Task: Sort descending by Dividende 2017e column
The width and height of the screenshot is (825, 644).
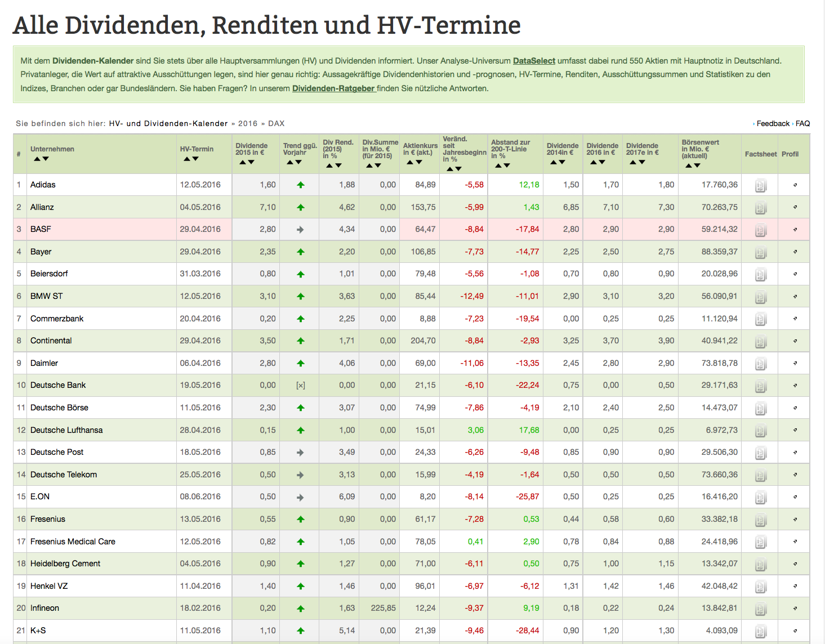Action: 642,162
